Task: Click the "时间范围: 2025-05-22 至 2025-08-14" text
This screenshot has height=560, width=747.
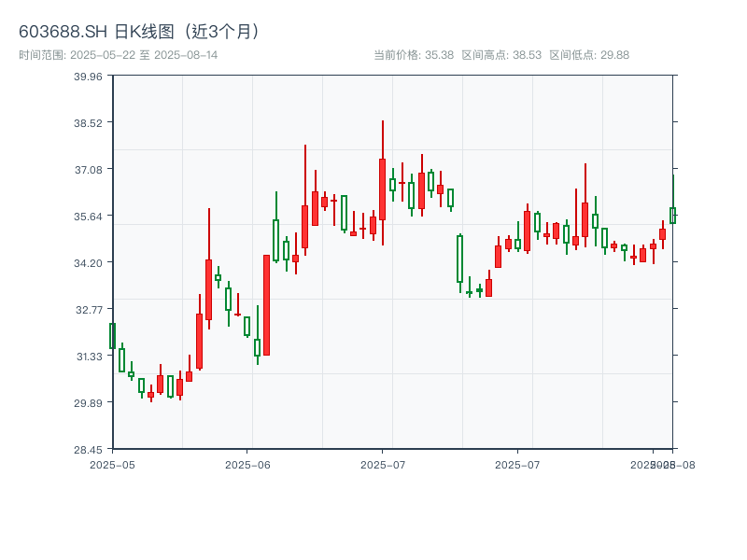Action: pyautogui.click(x=119, y=55)
